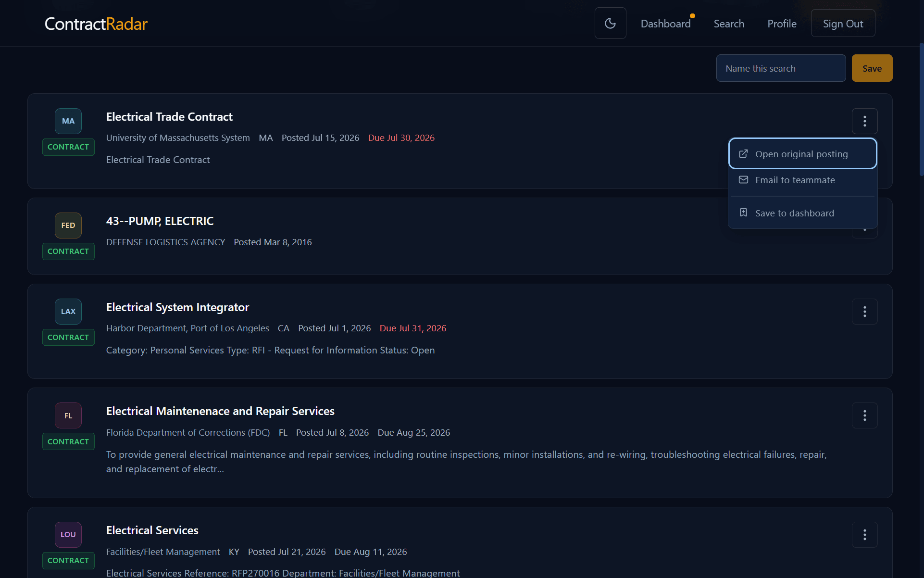
Task: Toggle dark mode with moon icon
Action: [x=610, y=23]
